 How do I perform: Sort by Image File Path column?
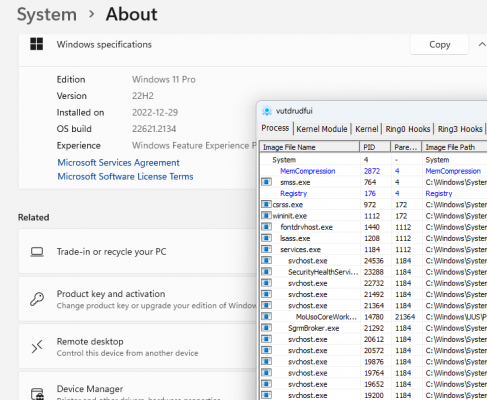[454, 147]
